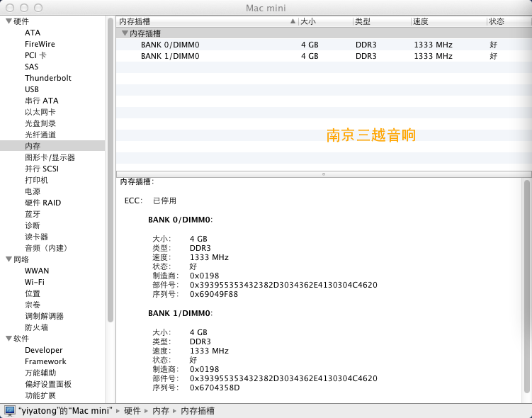The width and height of the screenshot is (532, 418).
Task: Sort table by 状态 column header
Action: click(509, 21)
